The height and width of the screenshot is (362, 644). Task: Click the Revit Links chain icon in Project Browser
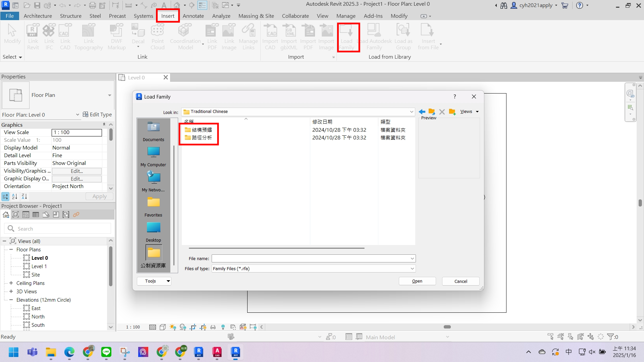tap(76, 215)
